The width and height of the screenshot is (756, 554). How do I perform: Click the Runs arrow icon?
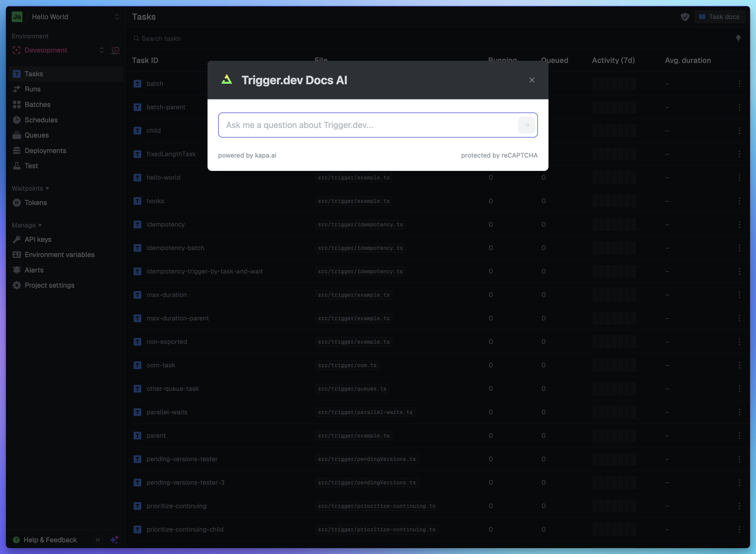click(x=17, y=89)
